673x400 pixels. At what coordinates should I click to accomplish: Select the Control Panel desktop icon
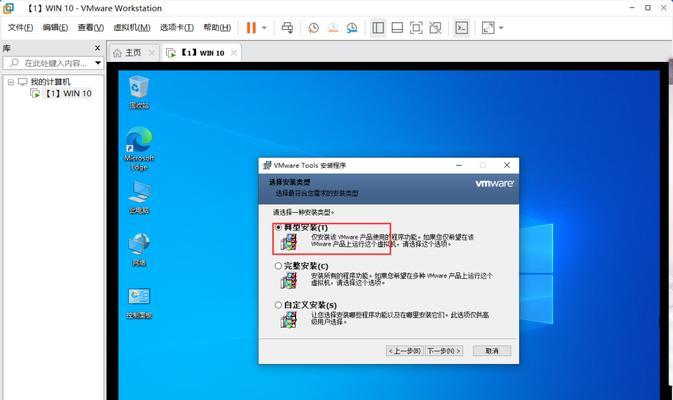(139, 303)
